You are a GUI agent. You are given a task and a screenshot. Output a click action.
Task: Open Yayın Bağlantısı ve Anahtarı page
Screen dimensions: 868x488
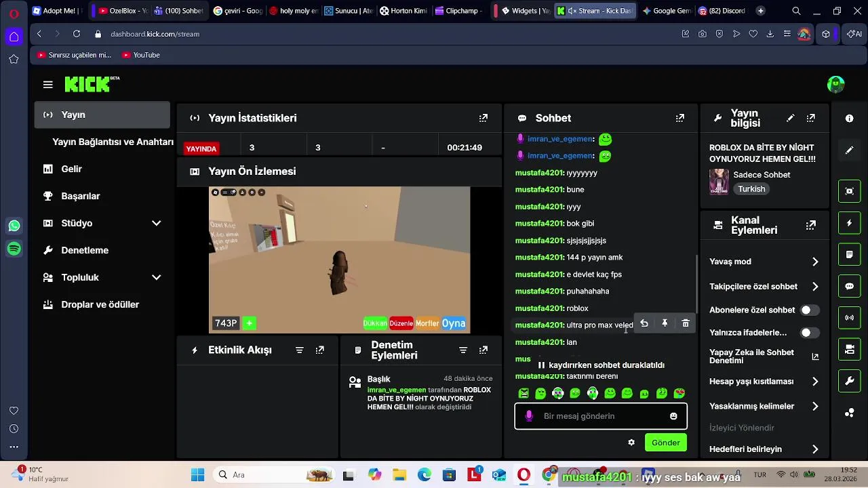113,142
